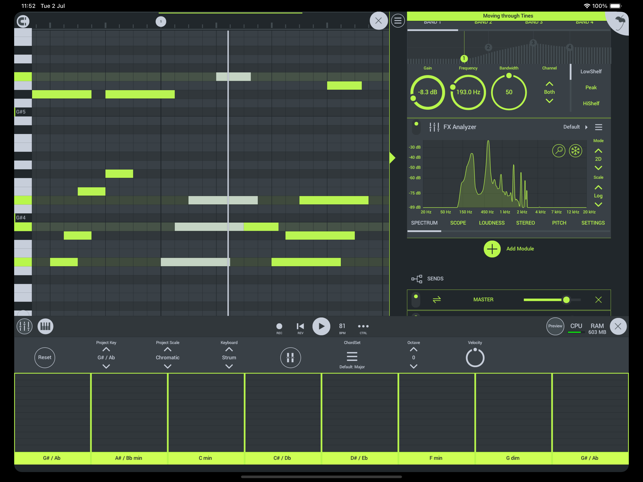Screen dimensions: 643x482
Task: Click the chord pads Reset button
Action: coord(45,357)
